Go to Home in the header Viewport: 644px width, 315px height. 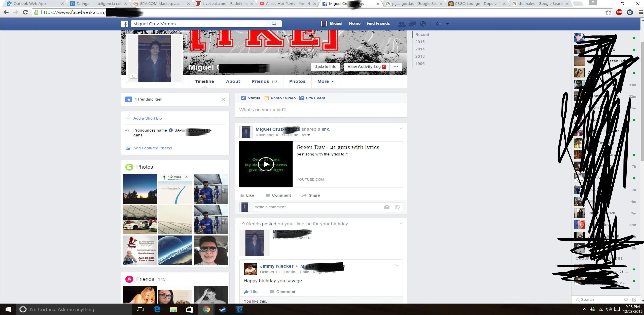tap(354, 24)
